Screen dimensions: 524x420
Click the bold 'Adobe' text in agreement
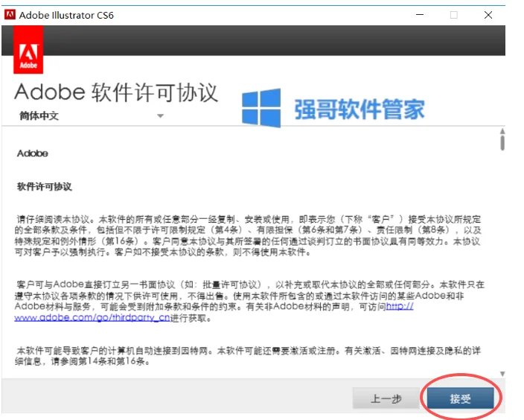[33, 153]
